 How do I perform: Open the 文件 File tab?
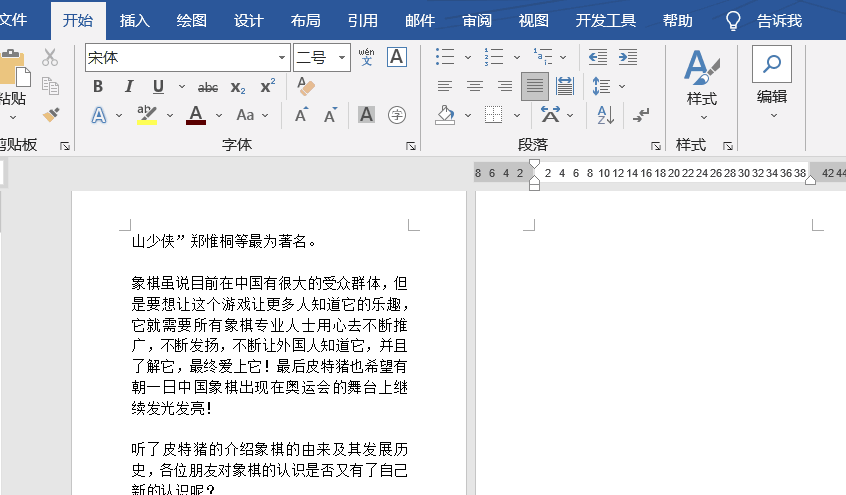pos(13,21)
